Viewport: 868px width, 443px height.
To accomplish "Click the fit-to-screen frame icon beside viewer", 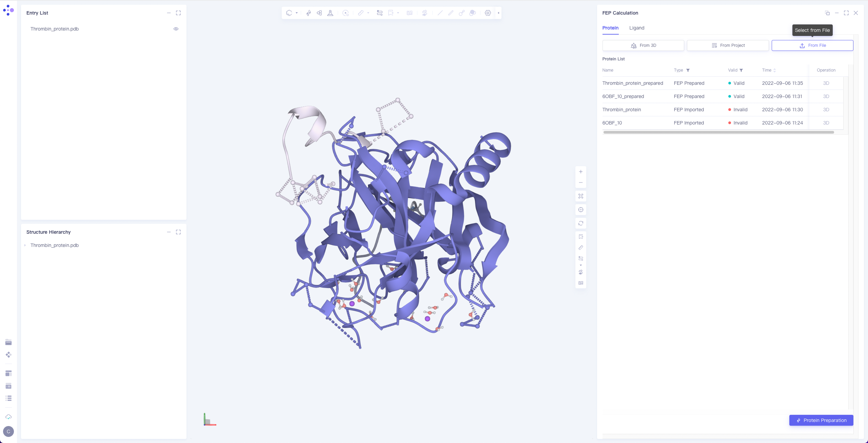I will point(581,196).
